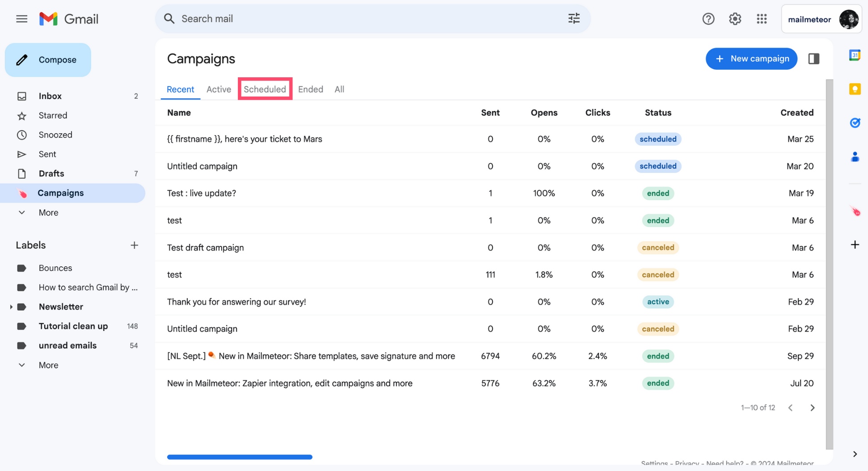The width and height of the screenshot is (868, 471).
Task: Open the Mailmeteor add-on icon
Action: 855,211
